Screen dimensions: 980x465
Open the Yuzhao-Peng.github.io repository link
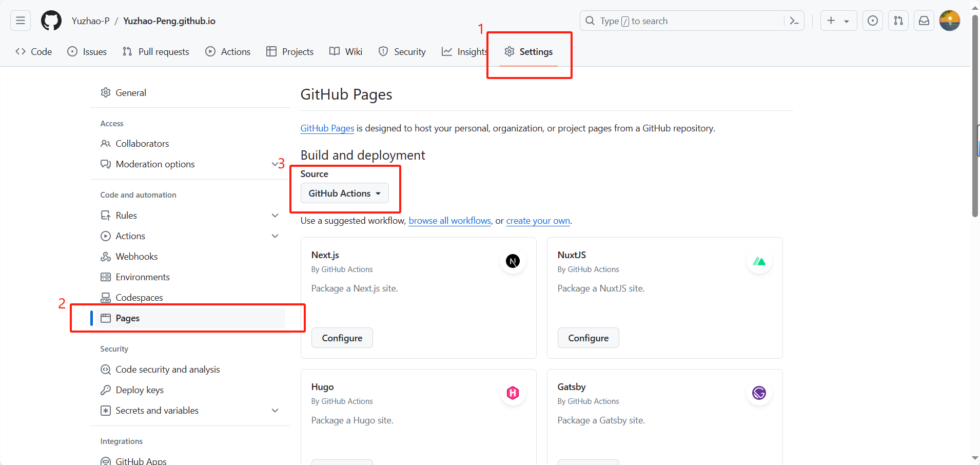click(169, 21)
